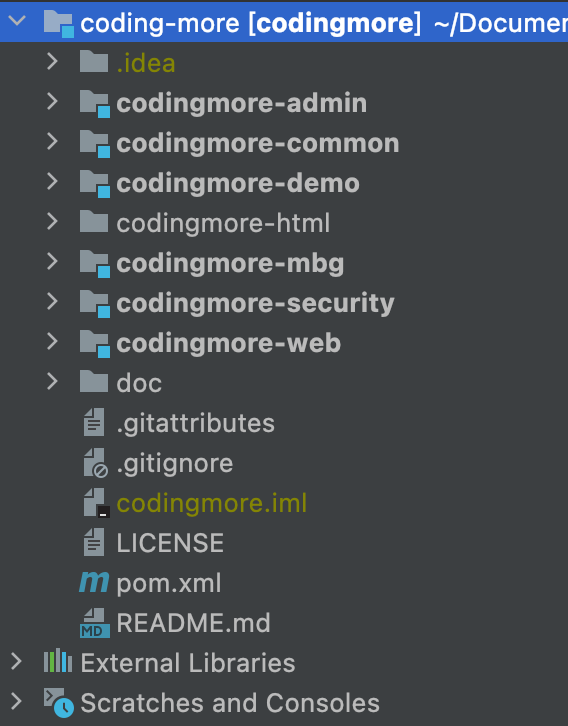
Task: Click the codingmore-mbg module folder icon
Action: point(95,264)
